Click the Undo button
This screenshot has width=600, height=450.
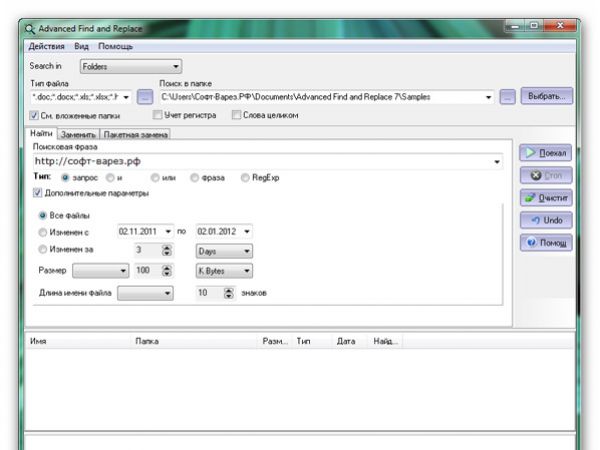coord(545,220)
